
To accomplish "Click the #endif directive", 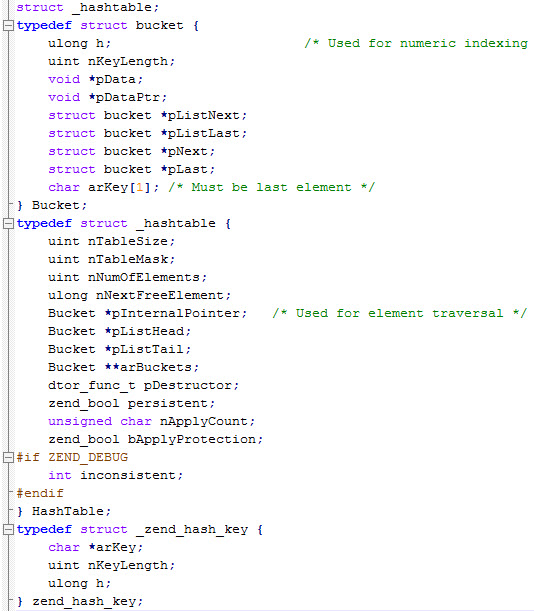I will (x=40, y=493).
